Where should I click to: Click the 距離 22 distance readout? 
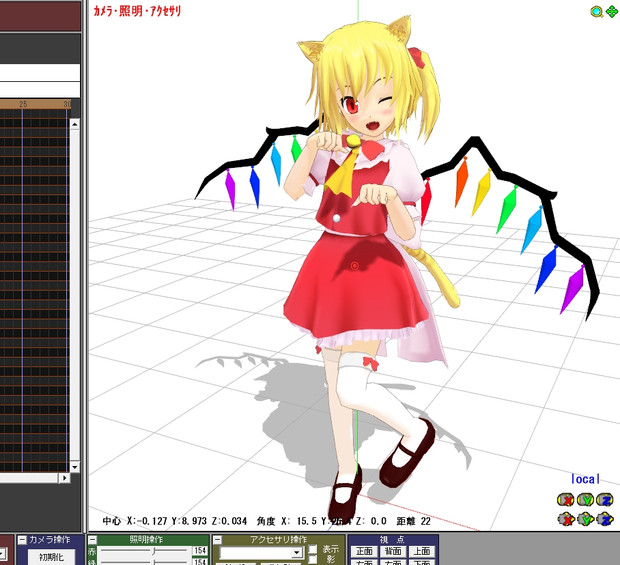tap(414, 521)
